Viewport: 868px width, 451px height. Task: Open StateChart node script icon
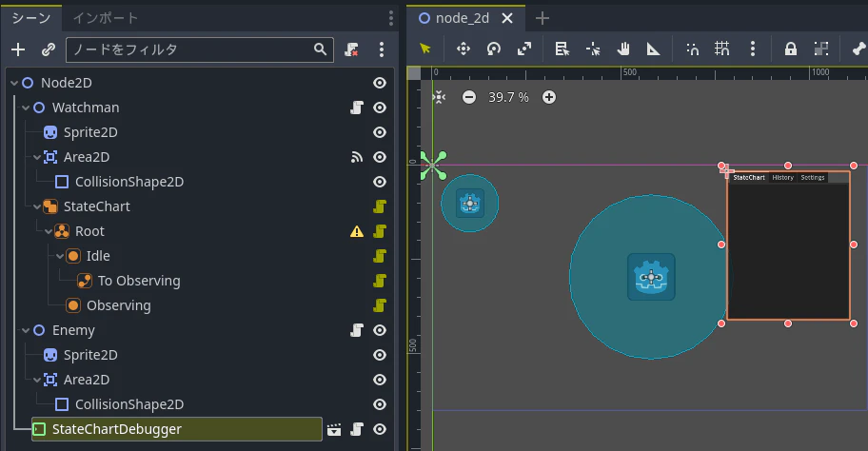coord(379,206)
